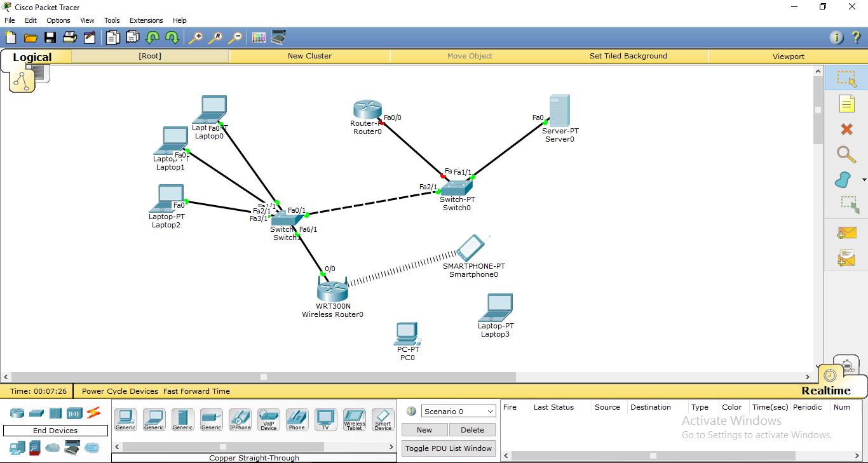Select the VoIP Device in the device palette
Viewport: 868px width, 463px height.
click(268, 419)
